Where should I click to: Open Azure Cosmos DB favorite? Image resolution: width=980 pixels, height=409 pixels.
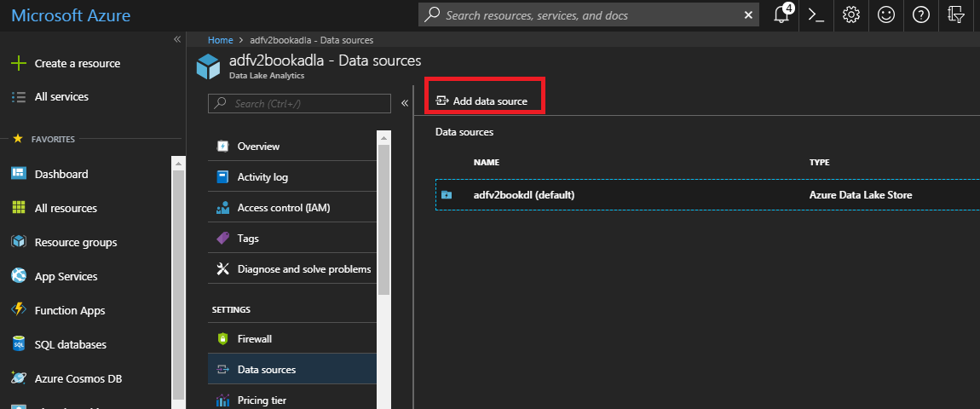78,378
